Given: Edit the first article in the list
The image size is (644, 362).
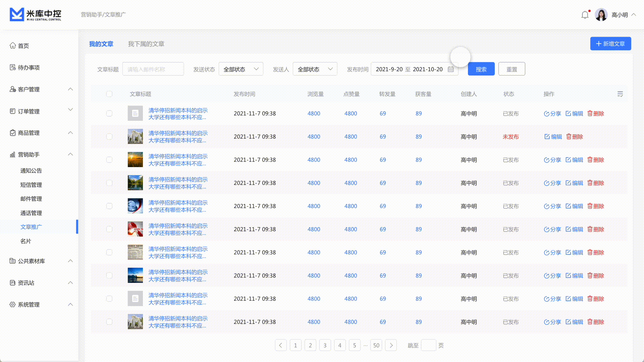Looking at the screenshot, I should (574, 114).
